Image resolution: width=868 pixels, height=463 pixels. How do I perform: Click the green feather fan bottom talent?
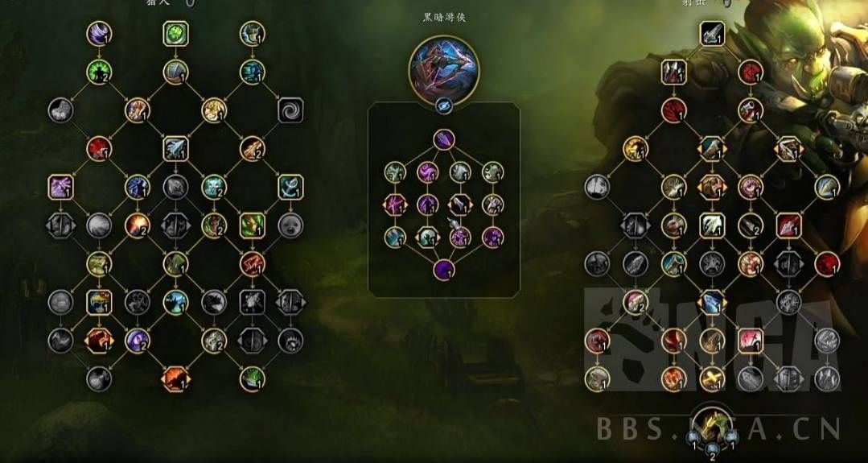pos(253,379)
